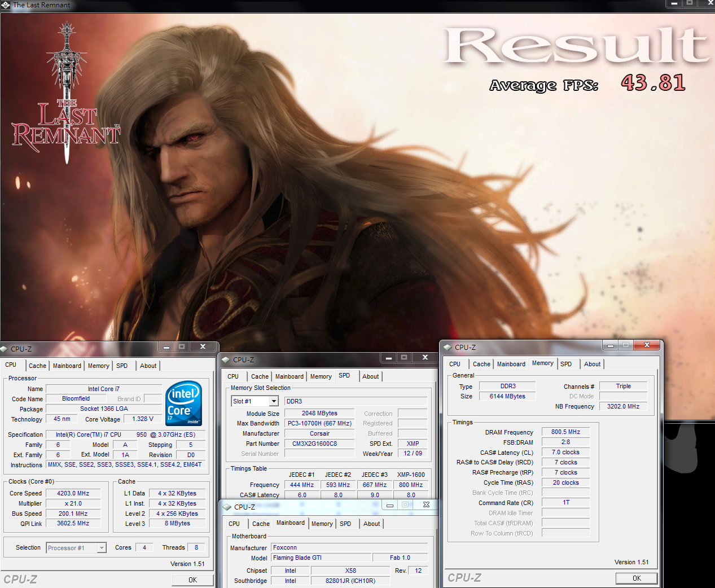Click the Core Voltage value 1.328 V
Viewport: 715px width, 588px height.
pos(143,419)
